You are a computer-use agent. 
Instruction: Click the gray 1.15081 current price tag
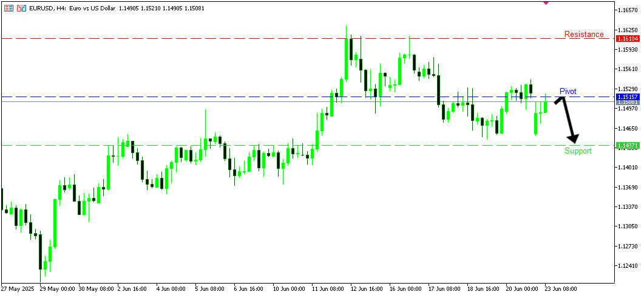pyautogui.click(x=626, y=103)
